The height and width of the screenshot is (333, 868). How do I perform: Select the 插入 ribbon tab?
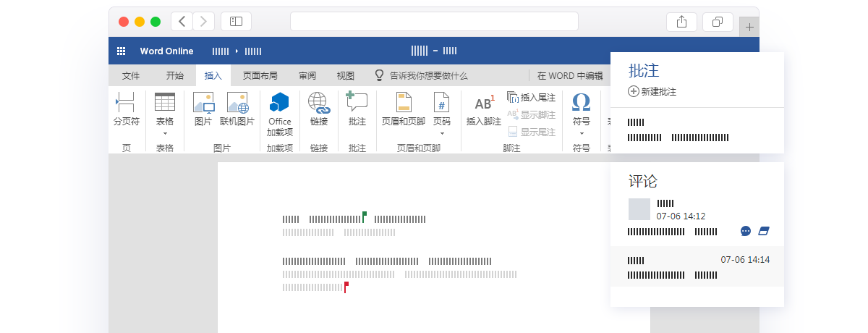tap(213, 75)
